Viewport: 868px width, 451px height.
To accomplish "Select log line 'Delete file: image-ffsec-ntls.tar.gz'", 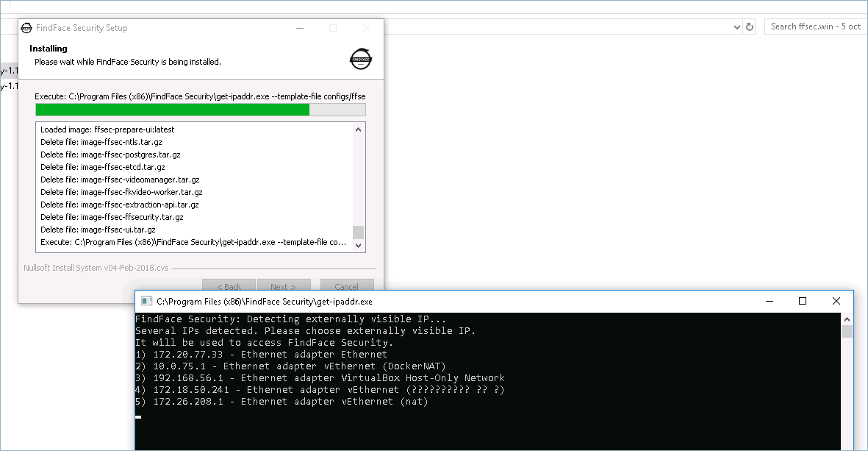I will [x=101, y=142].
